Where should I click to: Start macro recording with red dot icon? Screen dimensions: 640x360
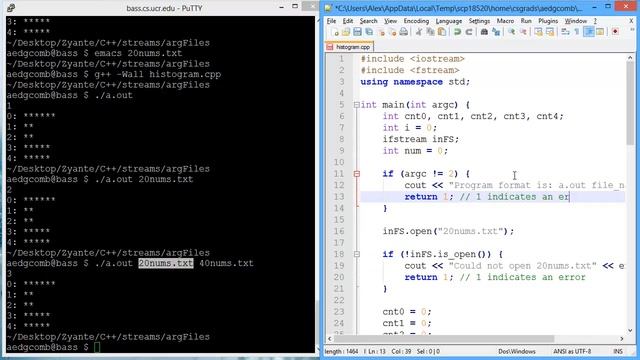point(615,32)
